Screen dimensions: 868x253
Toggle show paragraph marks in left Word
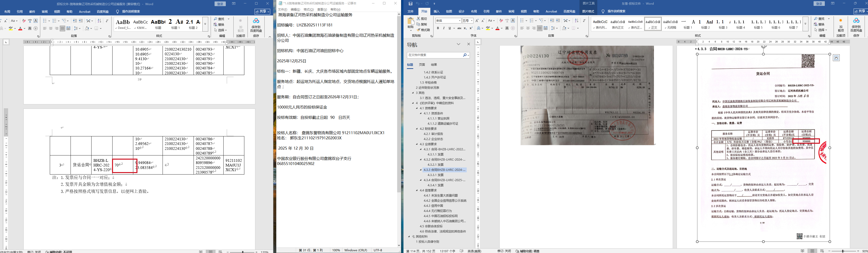(107, 21)
